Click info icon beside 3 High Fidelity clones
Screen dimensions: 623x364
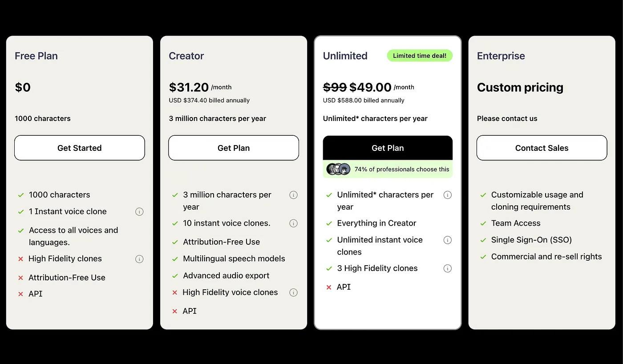point(448,268)
